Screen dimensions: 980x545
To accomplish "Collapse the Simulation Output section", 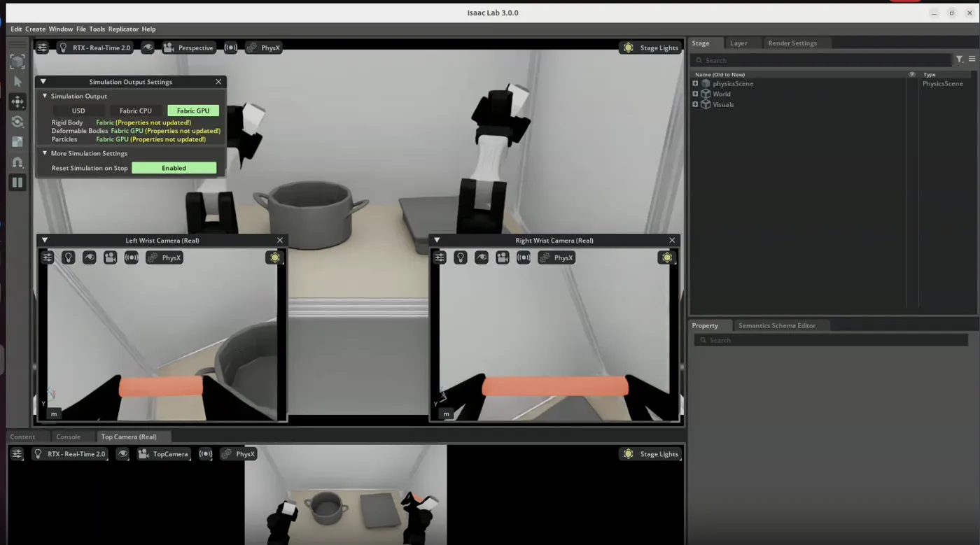I will tap(45, 96).
